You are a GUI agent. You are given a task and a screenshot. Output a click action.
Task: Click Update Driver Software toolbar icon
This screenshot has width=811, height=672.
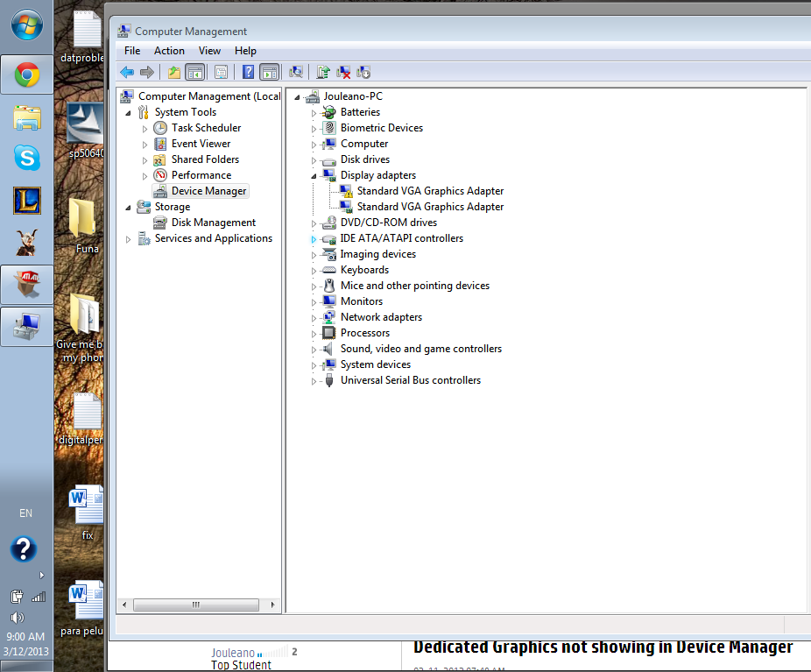(323, 73)
